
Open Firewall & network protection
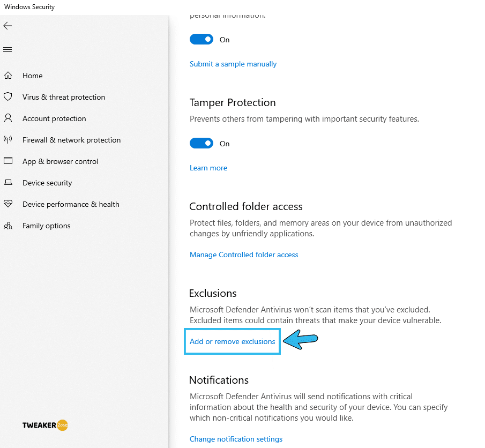pyautogui.click(x=71, y=140)
